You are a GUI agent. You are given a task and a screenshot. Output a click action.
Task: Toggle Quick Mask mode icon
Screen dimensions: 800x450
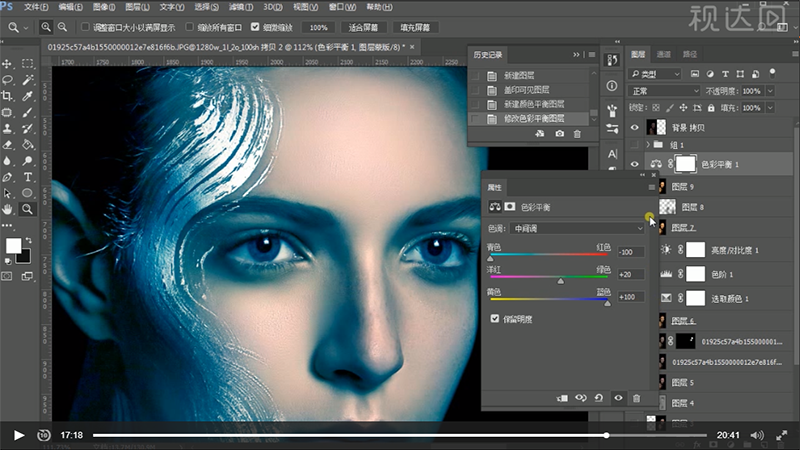(x=7, y=276)
